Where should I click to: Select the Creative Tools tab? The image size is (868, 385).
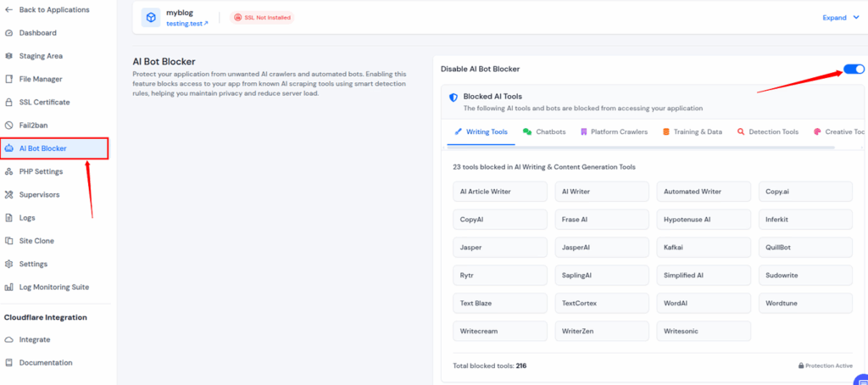[x=838, y=131]
